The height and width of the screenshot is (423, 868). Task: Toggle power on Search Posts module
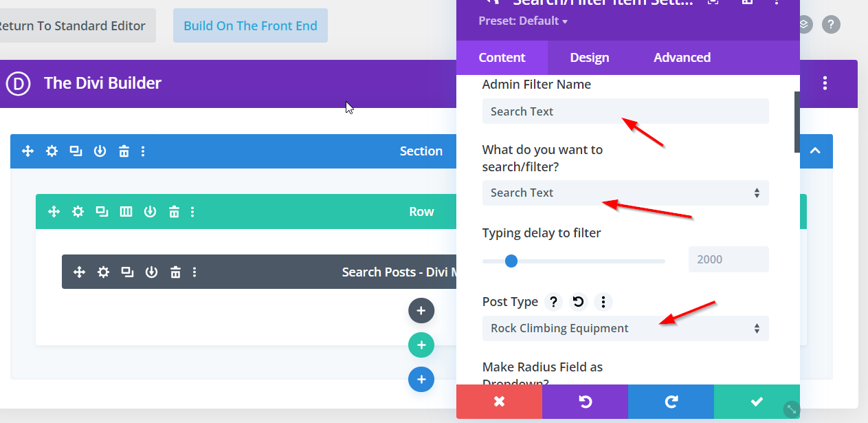151,272
